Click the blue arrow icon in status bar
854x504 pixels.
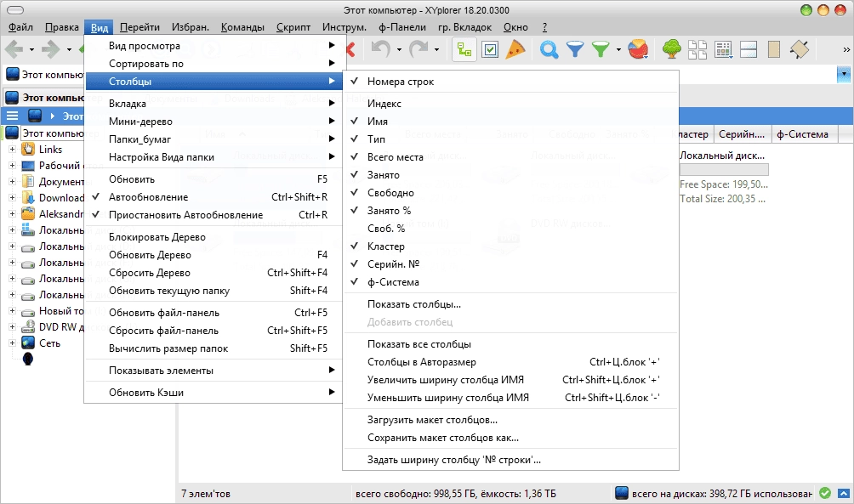point(844,493)
